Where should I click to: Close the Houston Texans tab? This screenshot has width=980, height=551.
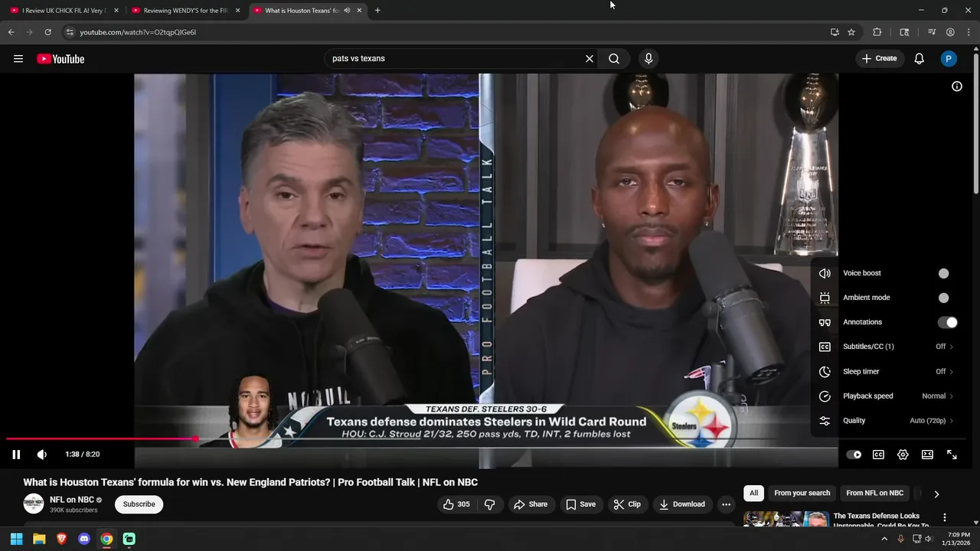tap(359, 11)
